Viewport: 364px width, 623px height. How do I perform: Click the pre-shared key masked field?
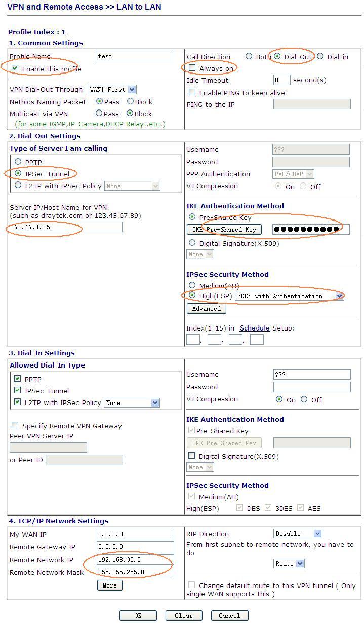[x=311, y=229]
